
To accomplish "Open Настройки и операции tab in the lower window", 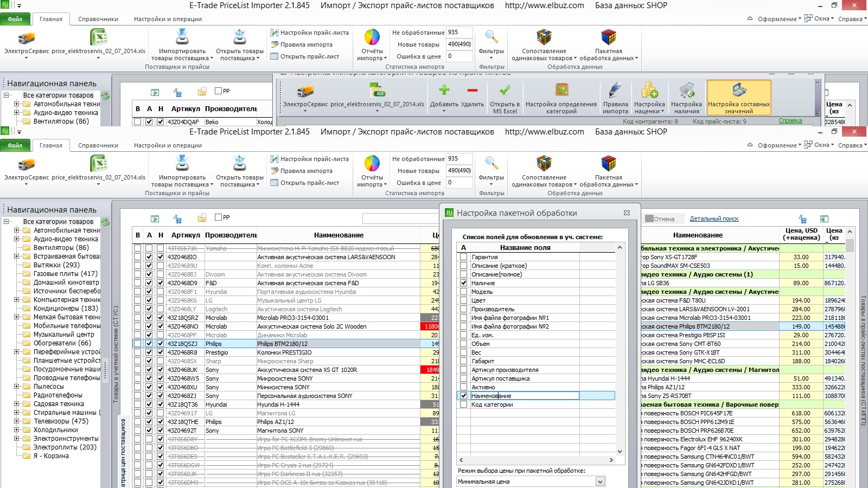I will click(168, 145).
